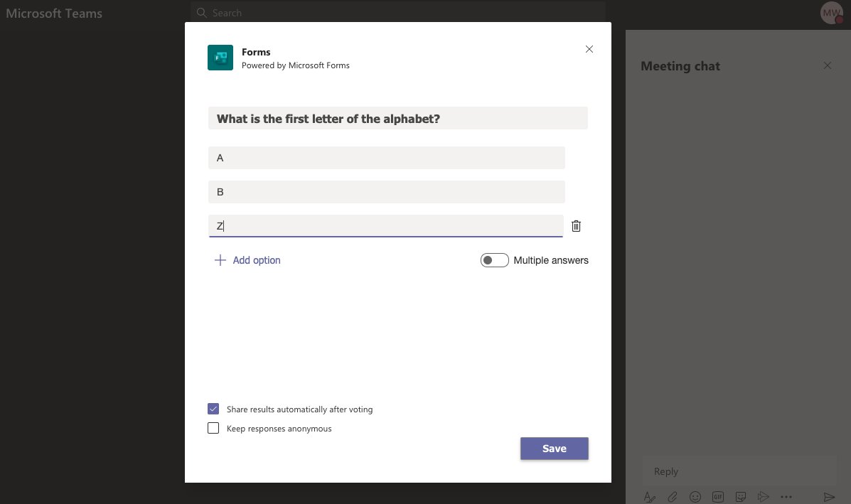Open the emoji picker
The image size is (851, 504).
point(695,496)
